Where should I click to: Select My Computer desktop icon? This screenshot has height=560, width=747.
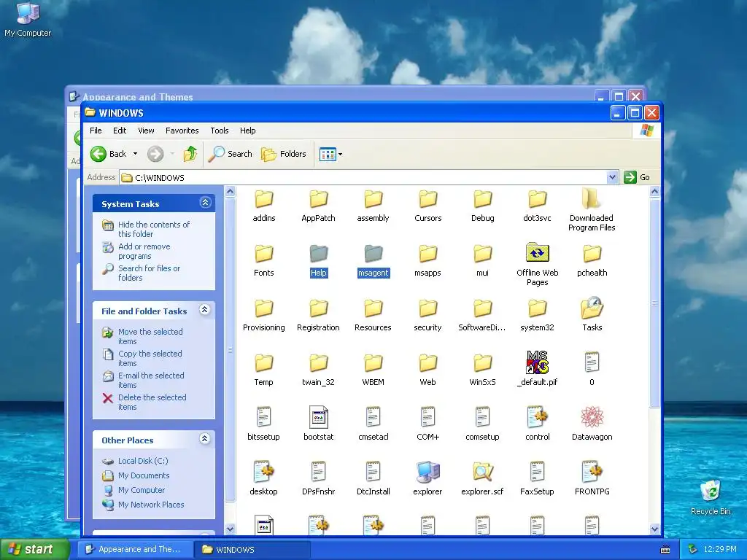[28, 20]
